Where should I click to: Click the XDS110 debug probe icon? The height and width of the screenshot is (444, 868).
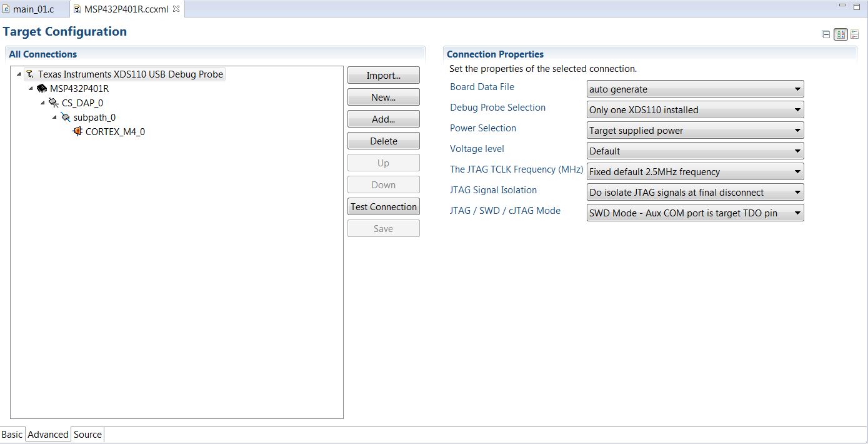coord(30,74)
